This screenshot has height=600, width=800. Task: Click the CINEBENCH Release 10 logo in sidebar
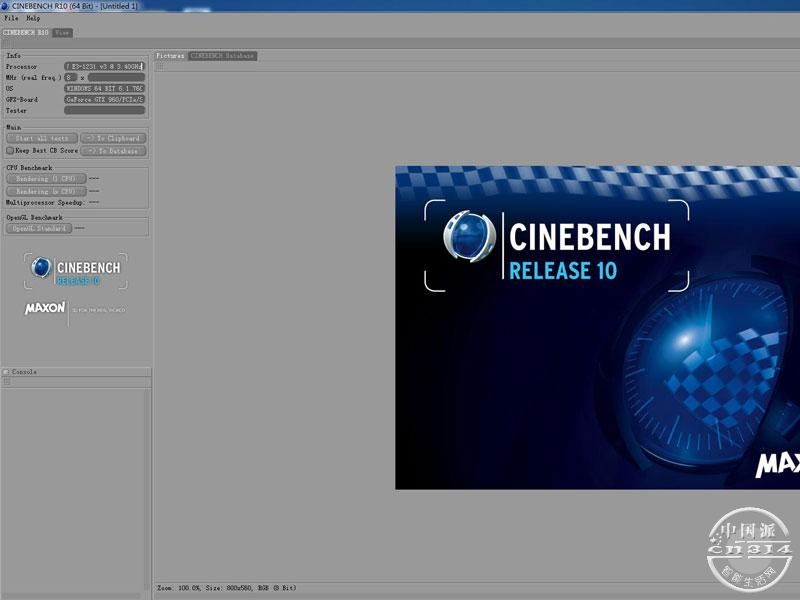[76, 270]
